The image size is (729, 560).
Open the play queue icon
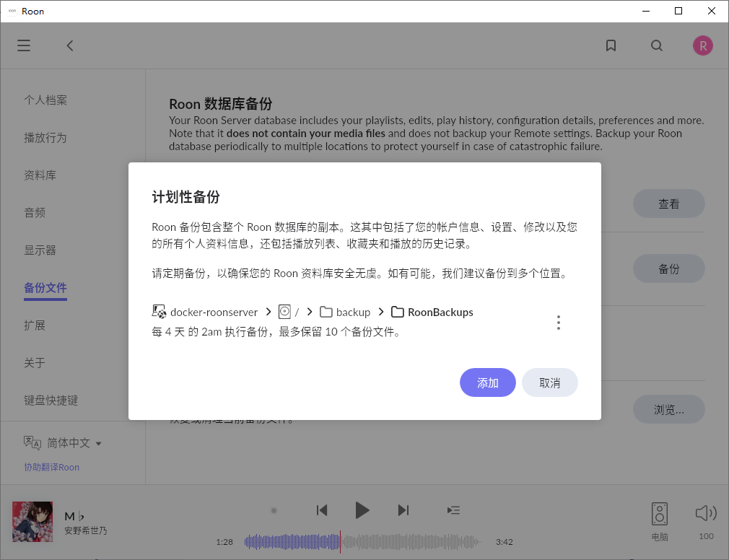pos(453,510)
